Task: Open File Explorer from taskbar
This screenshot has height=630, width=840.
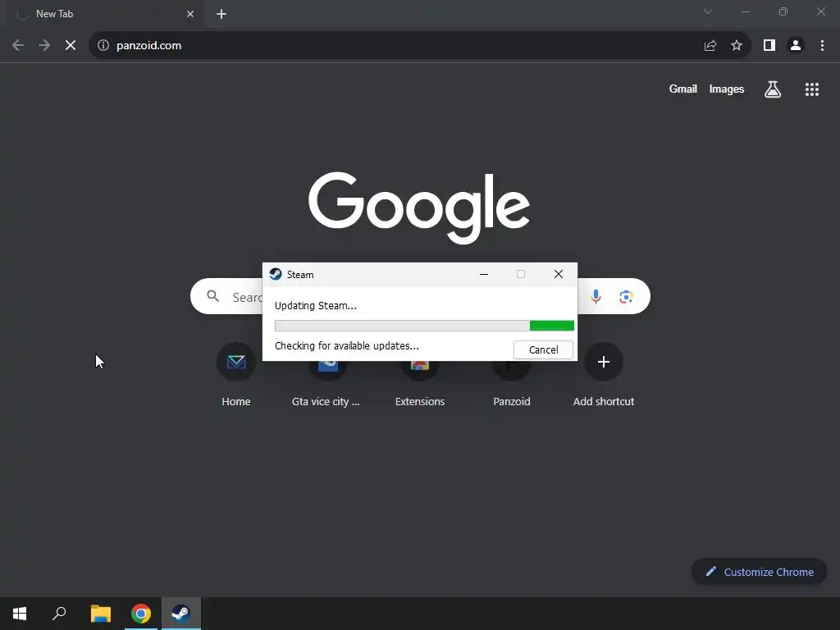Action: click(101, 614)
